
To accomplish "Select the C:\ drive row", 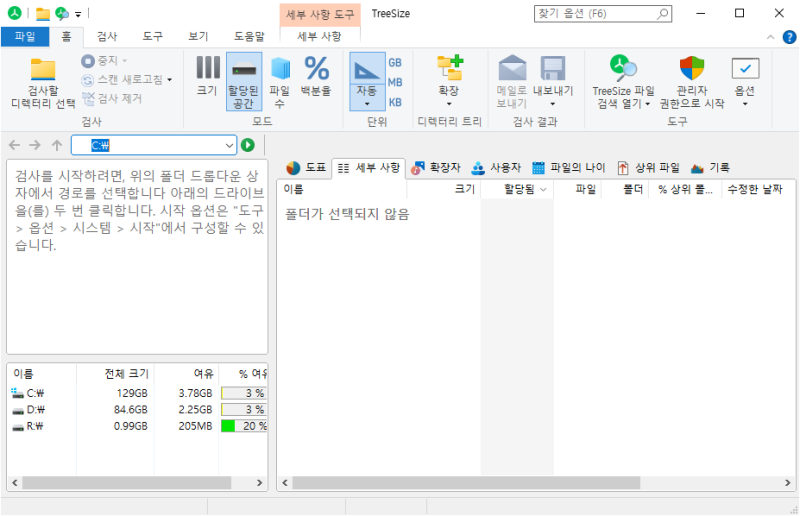I will pyautogui.click(x=138, y=393).
